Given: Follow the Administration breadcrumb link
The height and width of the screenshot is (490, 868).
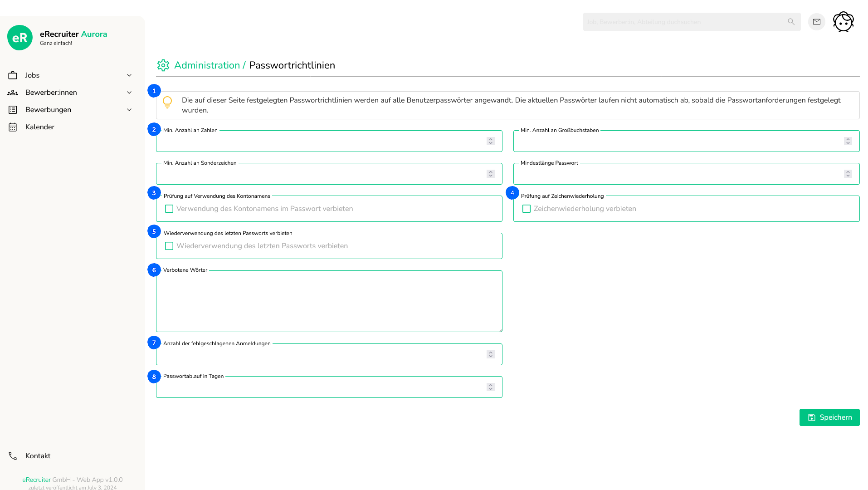Looking at the screenshot, I should (x=207, y=65).
